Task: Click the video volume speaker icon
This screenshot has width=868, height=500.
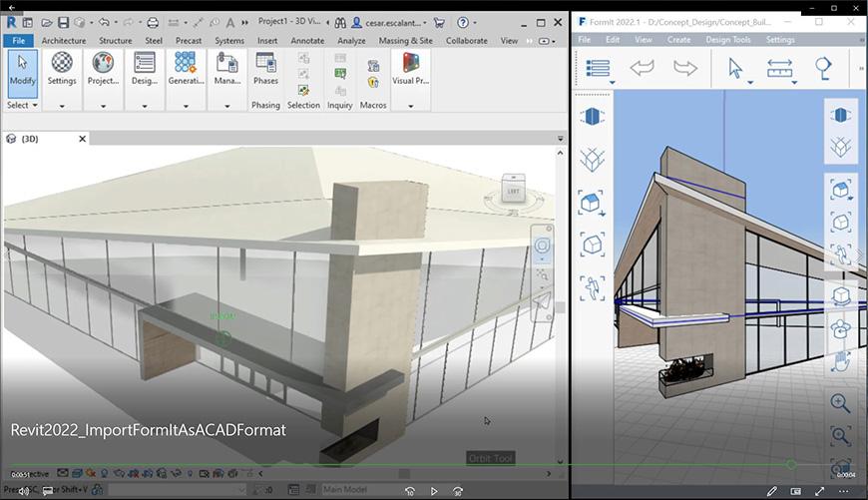Action: pos(24,491)
